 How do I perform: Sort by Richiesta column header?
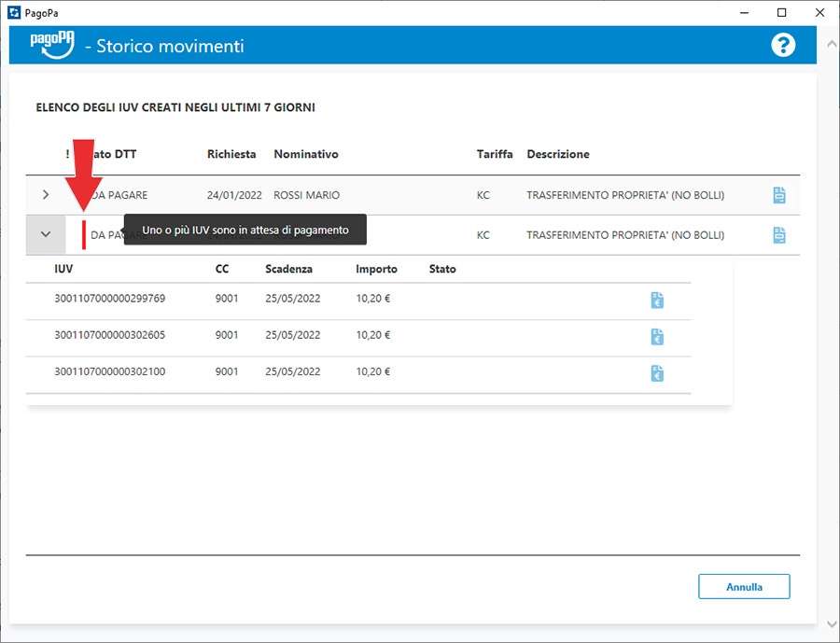(231, 154)
